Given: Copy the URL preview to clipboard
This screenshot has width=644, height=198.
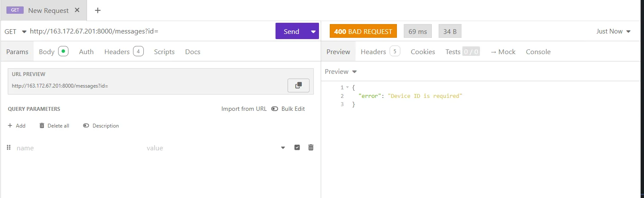Looking at the screenshot, I should (x=298, y=85).
